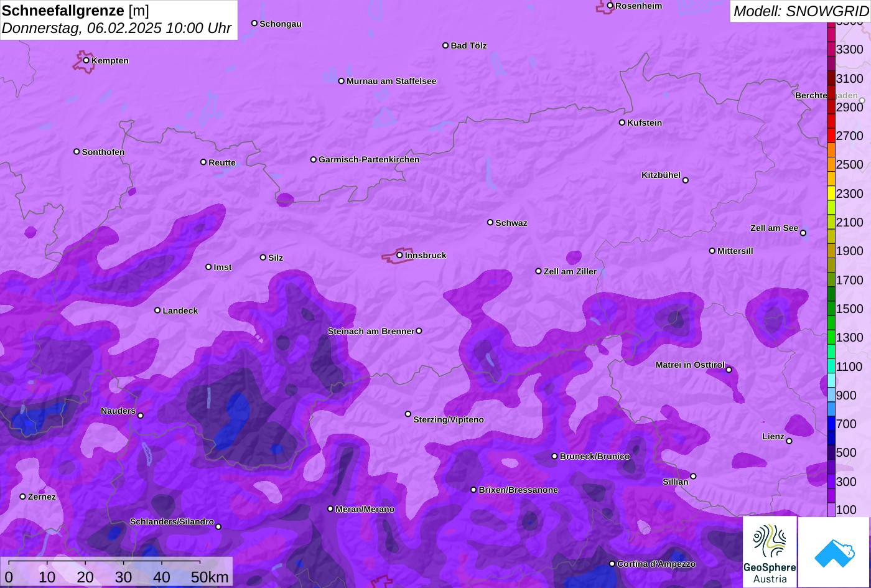Click the red 2700 m legend swatch
Viewport: 871px width, 588px height.
(831, 136)
